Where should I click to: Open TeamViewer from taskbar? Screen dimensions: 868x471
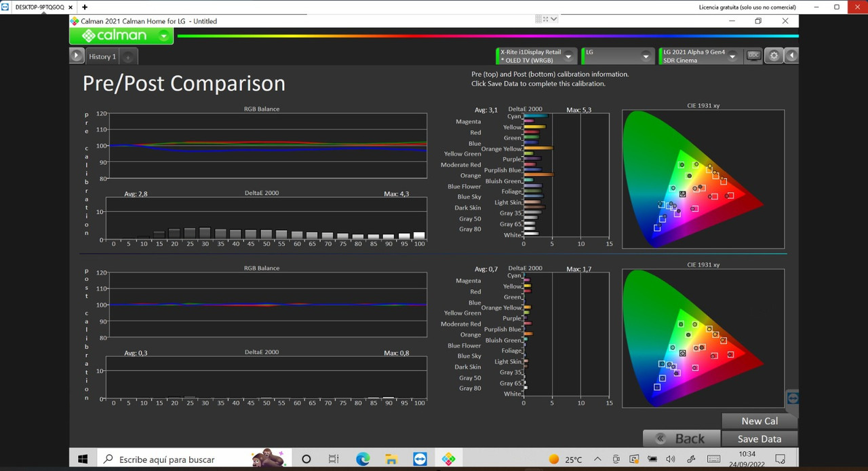click(x=420, y=459)
